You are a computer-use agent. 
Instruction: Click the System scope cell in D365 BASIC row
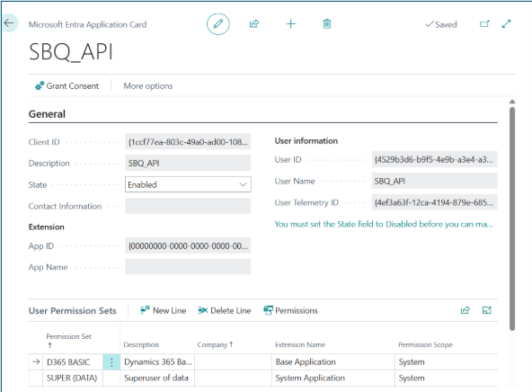(447, 362)
